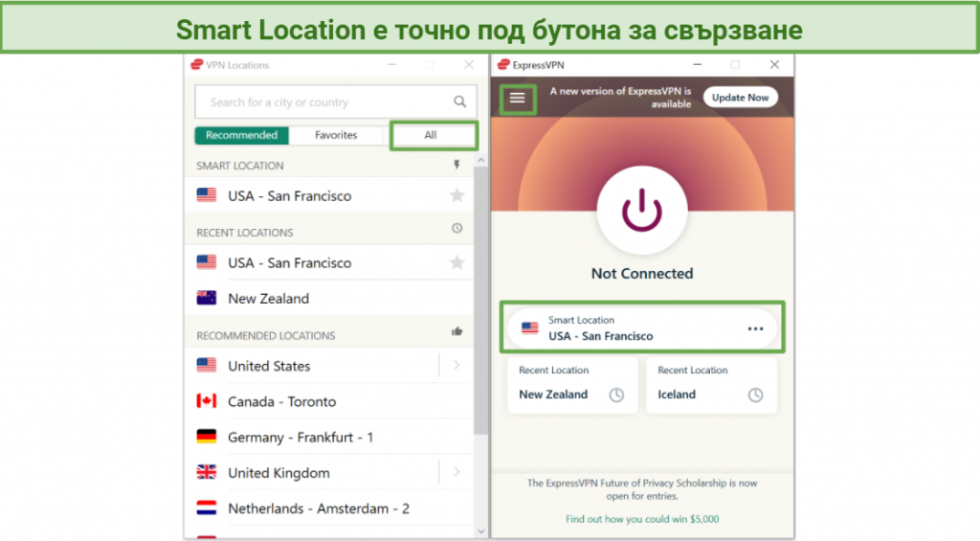Switch to the Recommended tab

click(241, 135)
